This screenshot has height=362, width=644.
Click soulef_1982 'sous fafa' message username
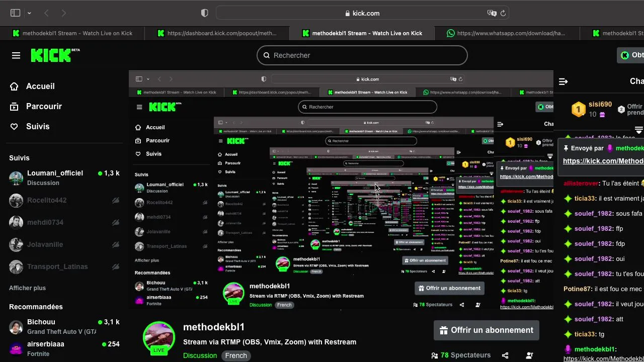[593, 214]
